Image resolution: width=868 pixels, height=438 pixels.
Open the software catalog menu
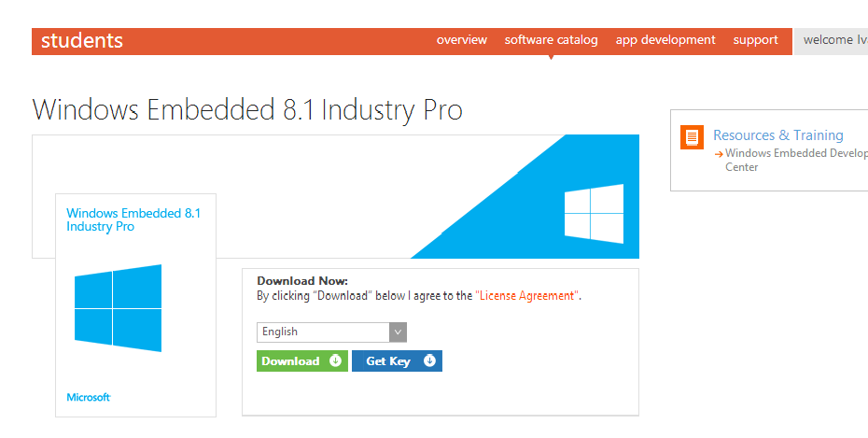(x=551, y=40)
